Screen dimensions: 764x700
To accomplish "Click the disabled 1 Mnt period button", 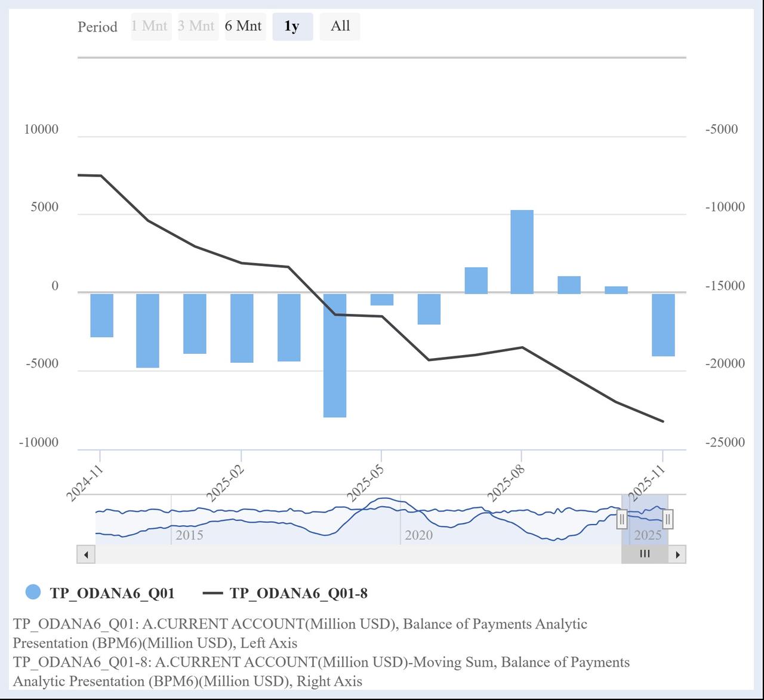I will [150, 26].
